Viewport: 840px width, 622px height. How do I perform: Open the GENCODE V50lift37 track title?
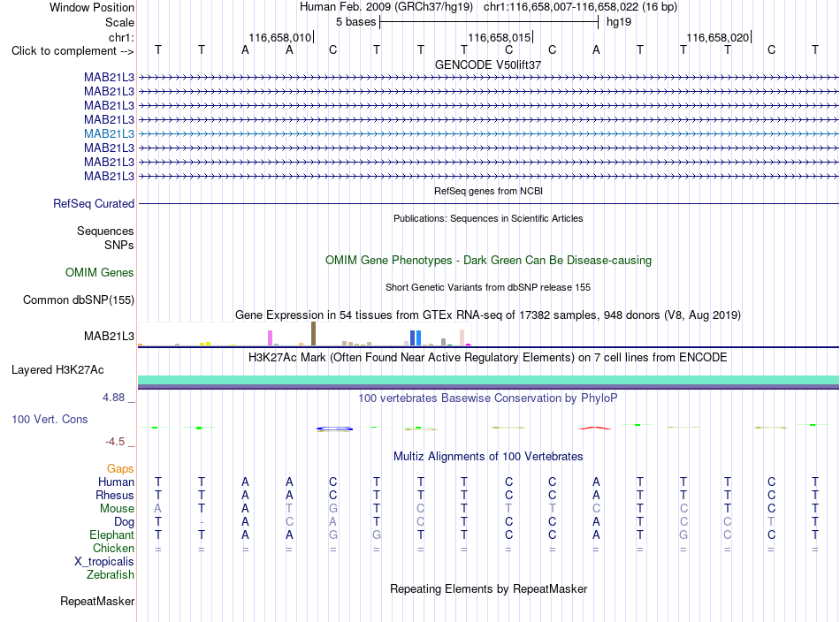488,64
